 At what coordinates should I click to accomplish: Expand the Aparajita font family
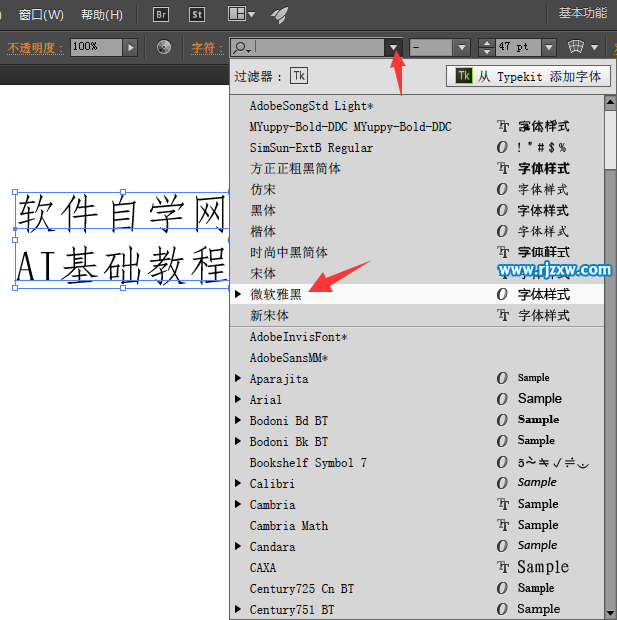(x=238, y=378)
